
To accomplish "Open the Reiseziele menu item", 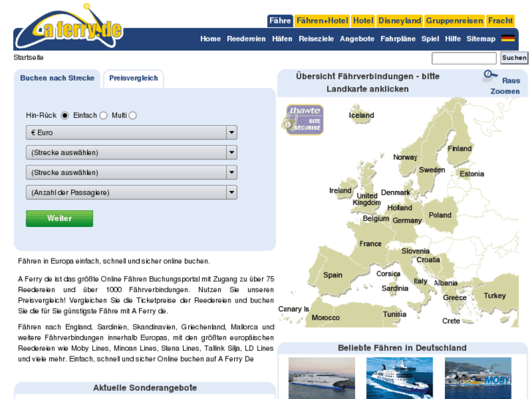I will pos(316,39).
